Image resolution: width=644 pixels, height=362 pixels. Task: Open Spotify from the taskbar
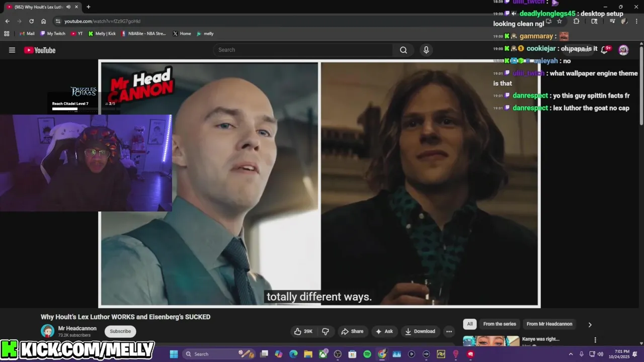click(367, 354)
